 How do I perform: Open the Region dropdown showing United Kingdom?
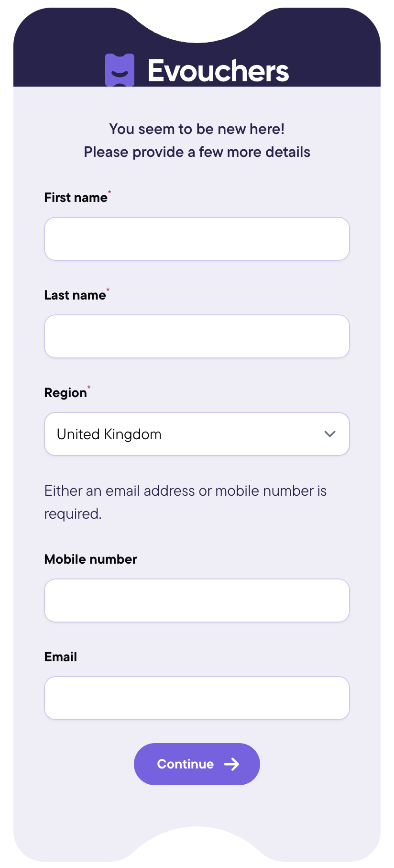tap(197, 434)
